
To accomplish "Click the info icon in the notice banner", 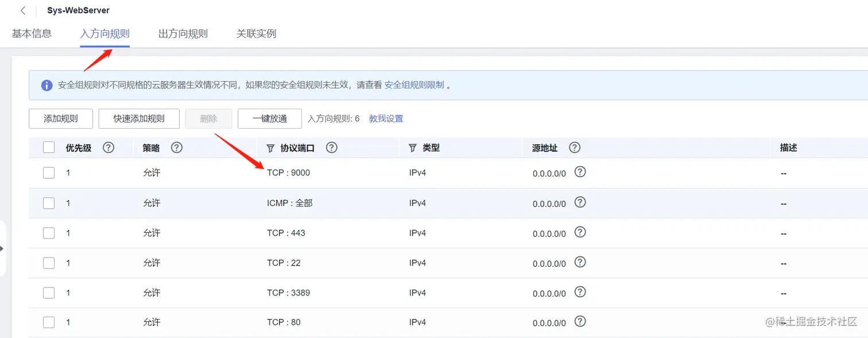I will click(x=47, y=85).
